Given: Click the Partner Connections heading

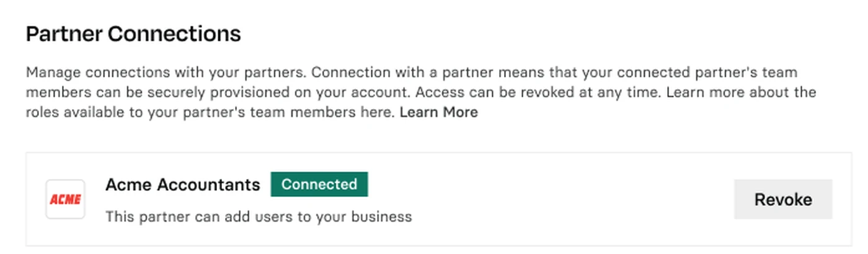Looking at the screenshot, I should 133,33.
